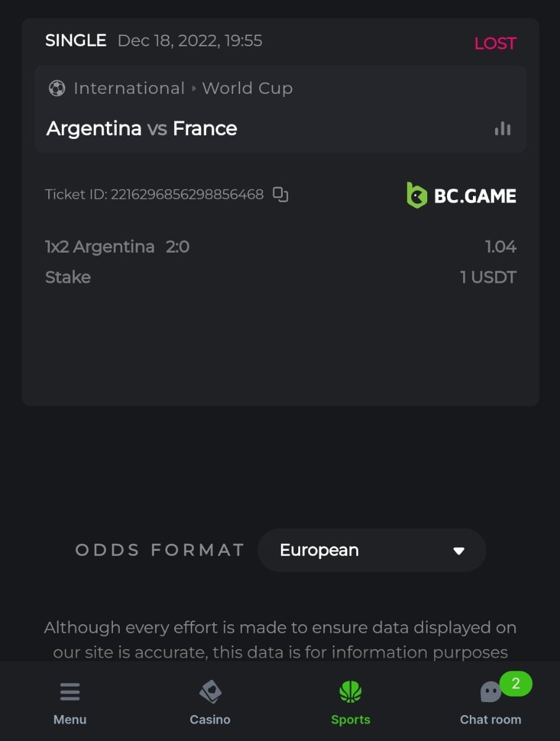The height and width of the screenshot is (741, 560).
Task: Click the Casino tab label
Action: (x=210, y=719)
